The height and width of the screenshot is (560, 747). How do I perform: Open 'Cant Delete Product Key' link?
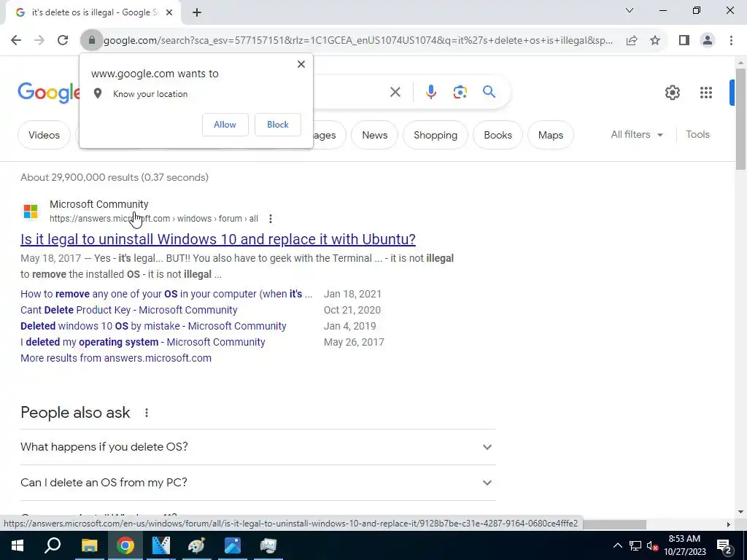(x=128, y=310)
